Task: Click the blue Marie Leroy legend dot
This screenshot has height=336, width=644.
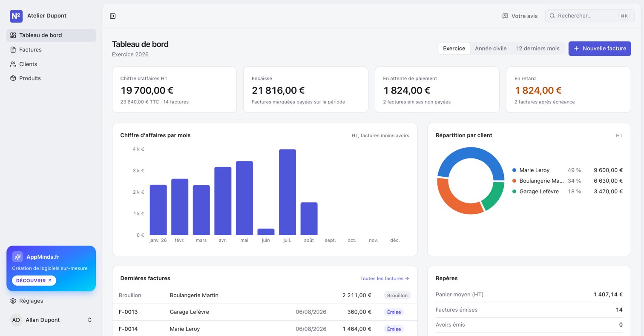Action: point(514,170)
